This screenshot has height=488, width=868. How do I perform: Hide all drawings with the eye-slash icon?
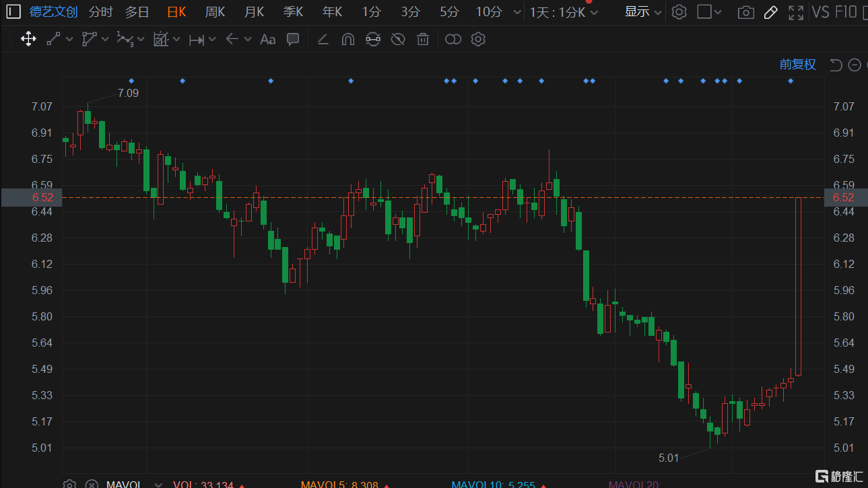(398, 39)
